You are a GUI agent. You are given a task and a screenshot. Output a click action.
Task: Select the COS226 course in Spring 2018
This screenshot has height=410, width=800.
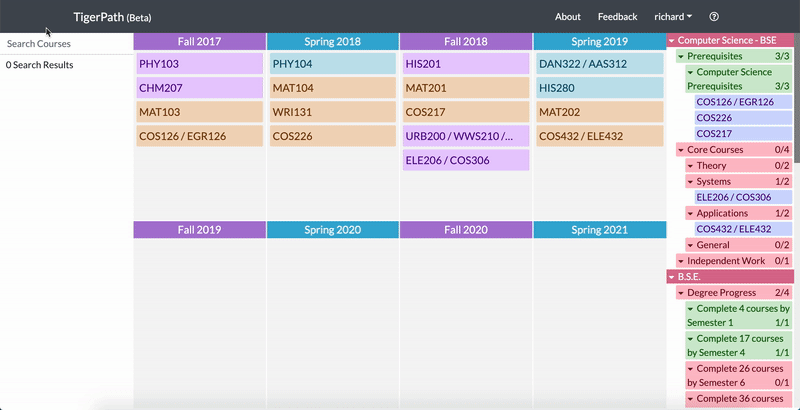tap(332, 136)
